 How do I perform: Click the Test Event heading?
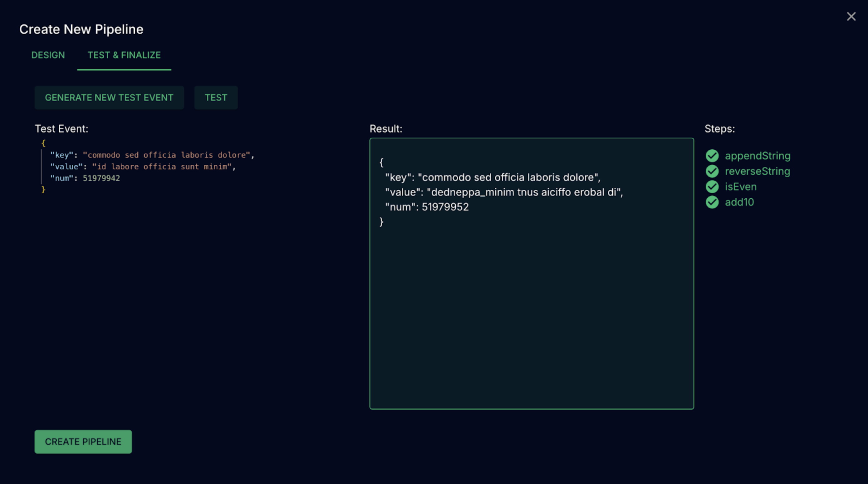click(x=61, y=128)
